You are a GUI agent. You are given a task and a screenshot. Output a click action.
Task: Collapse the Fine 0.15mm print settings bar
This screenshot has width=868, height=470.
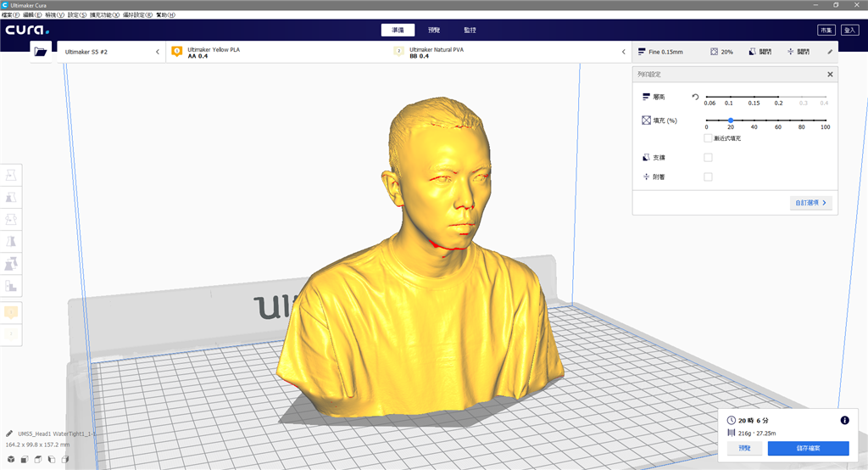(830, 52)
